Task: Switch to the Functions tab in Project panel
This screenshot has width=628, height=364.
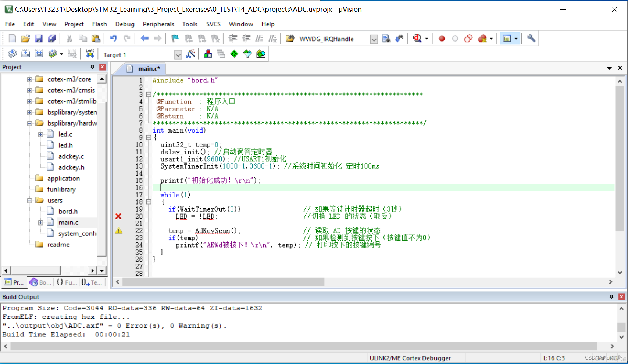Action: (x=67, y=282)
